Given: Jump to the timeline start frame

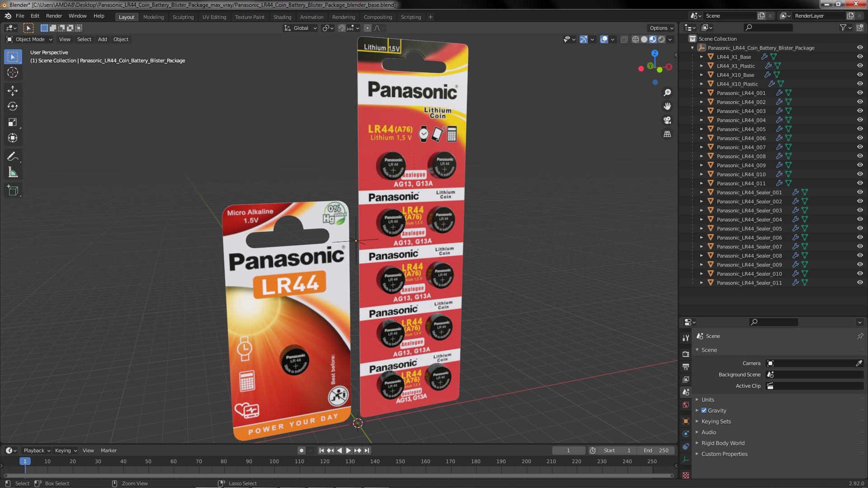Looking at the screenshot, I should tap(321, 450).
